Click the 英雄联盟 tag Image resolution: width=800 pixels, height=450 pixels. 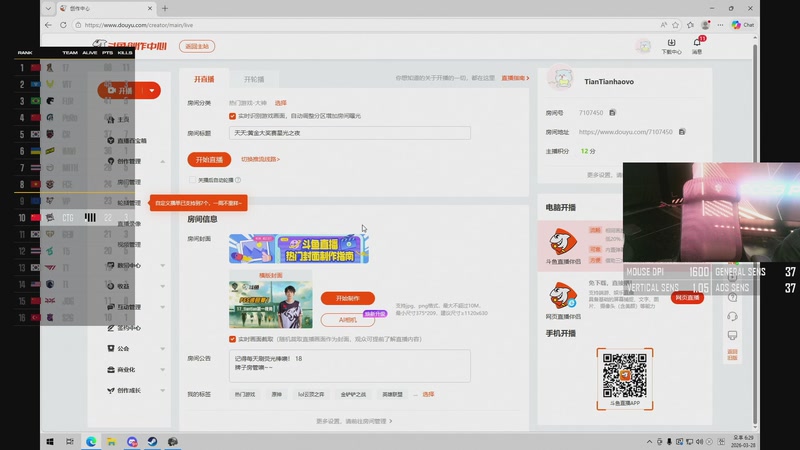click(392, 394)
